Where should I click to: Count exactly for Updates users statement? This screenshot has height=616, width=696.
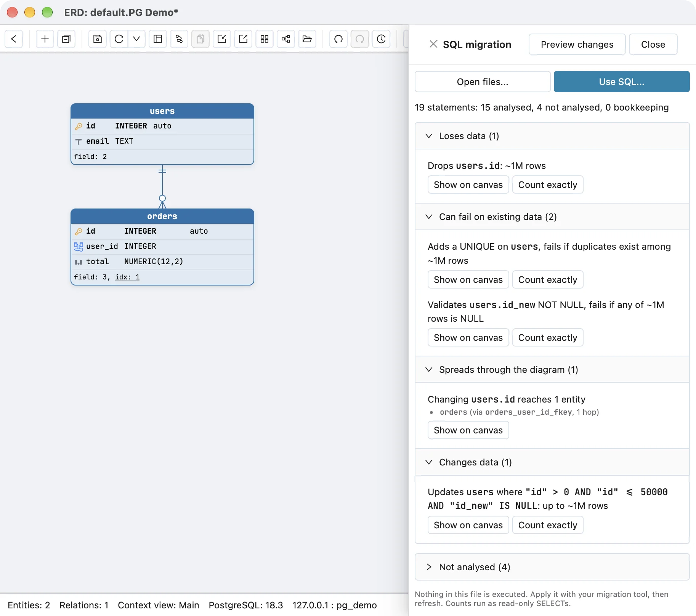click(548, 525)
